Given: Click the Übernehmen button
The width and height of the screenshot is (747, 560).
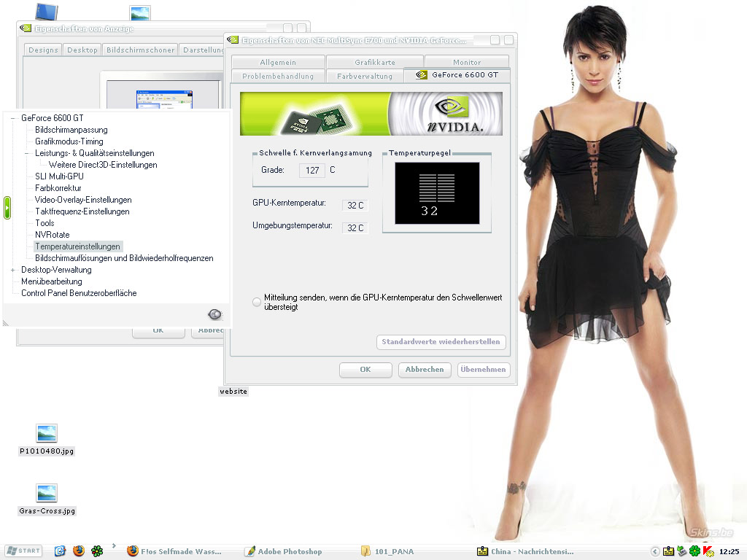Looking at the screenshot, I should 483,370.
